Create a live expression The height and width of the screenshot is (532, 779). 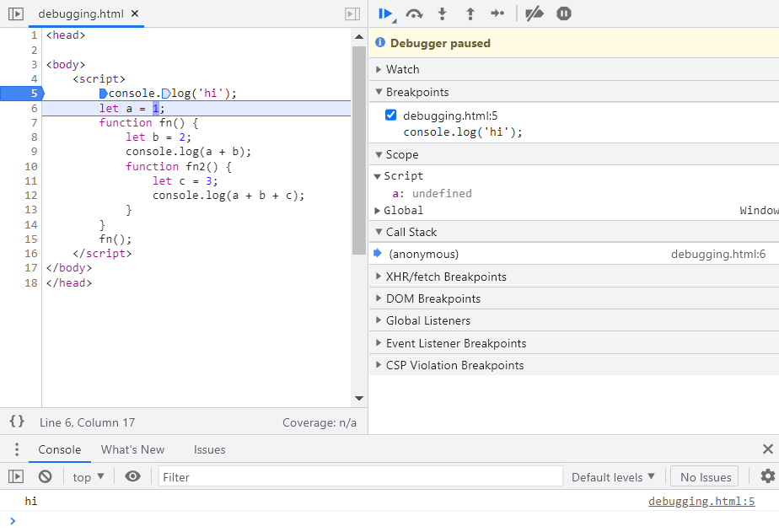click(132, 477)
